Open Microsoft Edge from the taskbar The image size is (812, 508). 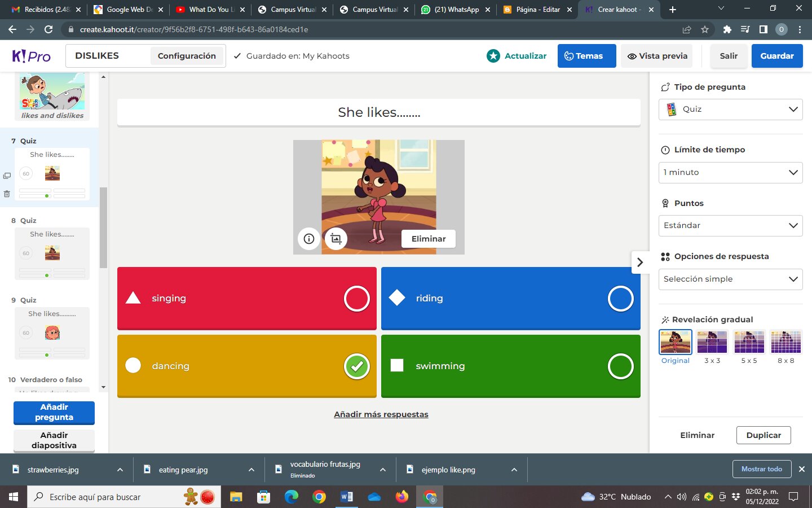(x=292, y=497)
